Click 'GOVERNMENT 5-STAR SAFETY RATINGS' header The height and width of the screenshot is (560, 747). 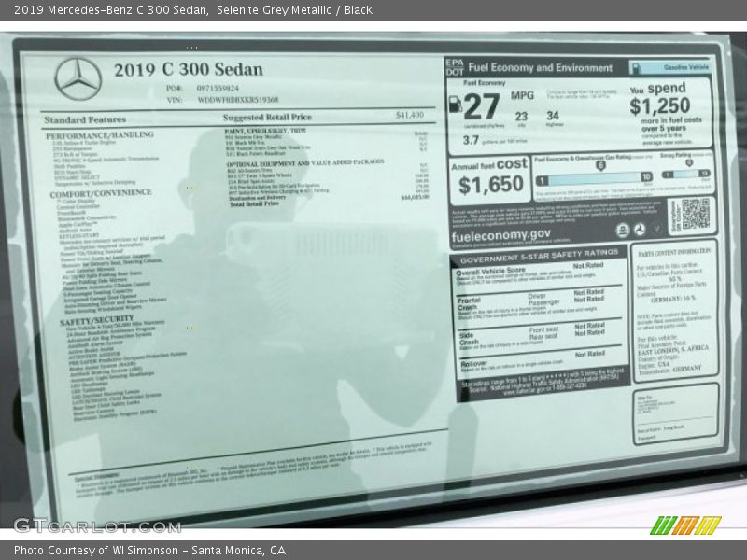pyautogui.click(x=539, y=256)
